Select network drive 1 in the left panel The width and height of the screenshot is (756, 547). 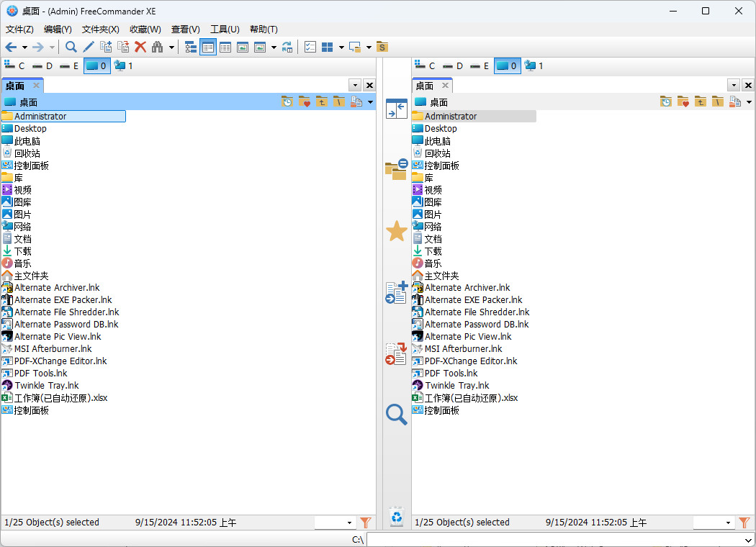pyautogui.click(x=123, y=65)
